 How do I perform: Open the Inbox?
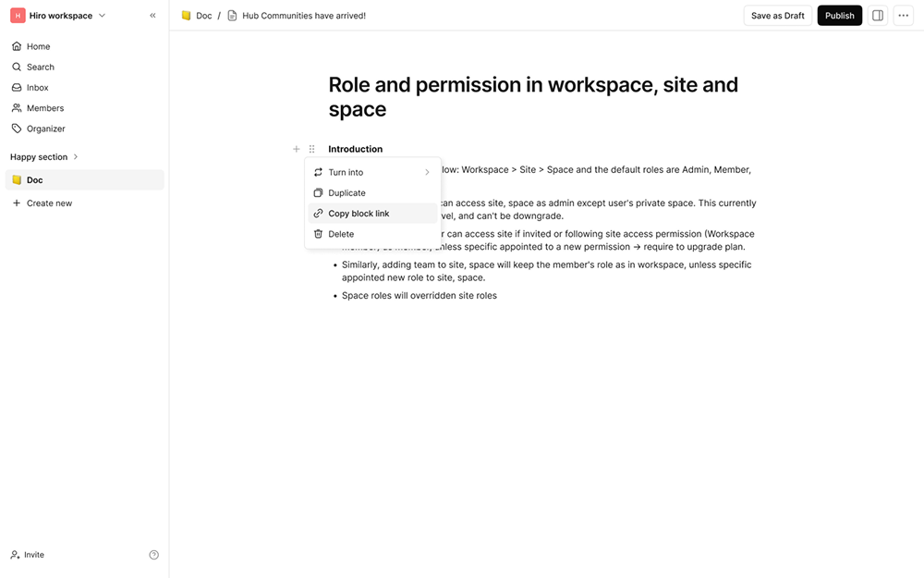pos(84,87)
